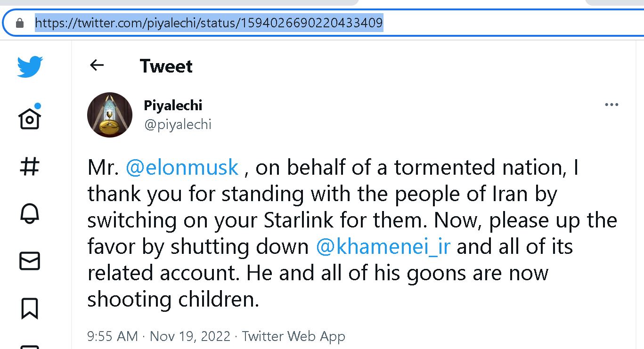Click the @piyalechi handle
Screen dimensions: 644x349
(178, 125)
